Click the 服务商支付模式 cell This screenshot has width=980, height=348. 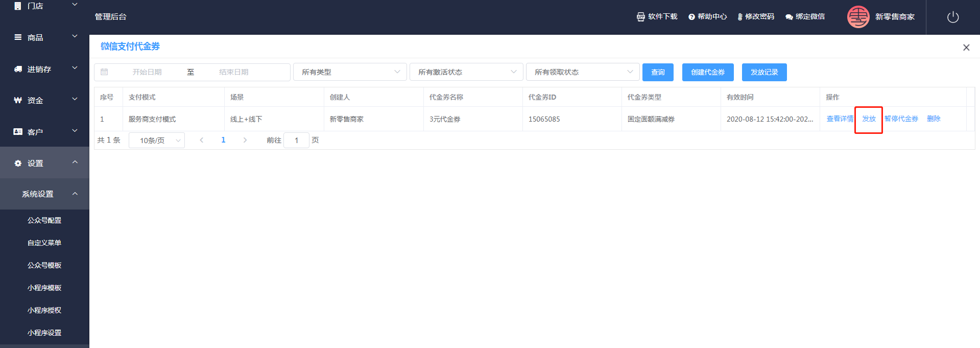[152, 119]
